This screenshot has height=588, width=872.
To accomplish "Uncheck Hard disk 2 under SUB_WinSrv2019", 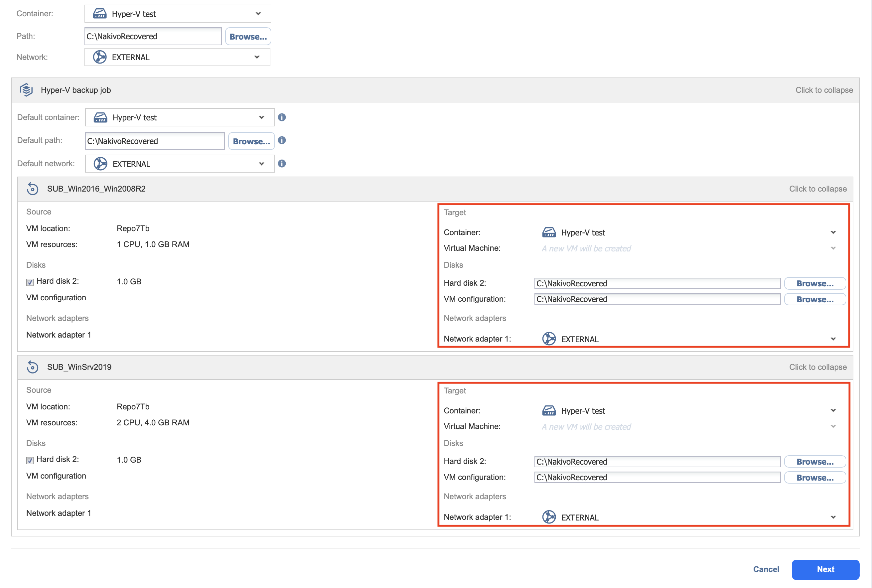I will [x=30, y=460].
